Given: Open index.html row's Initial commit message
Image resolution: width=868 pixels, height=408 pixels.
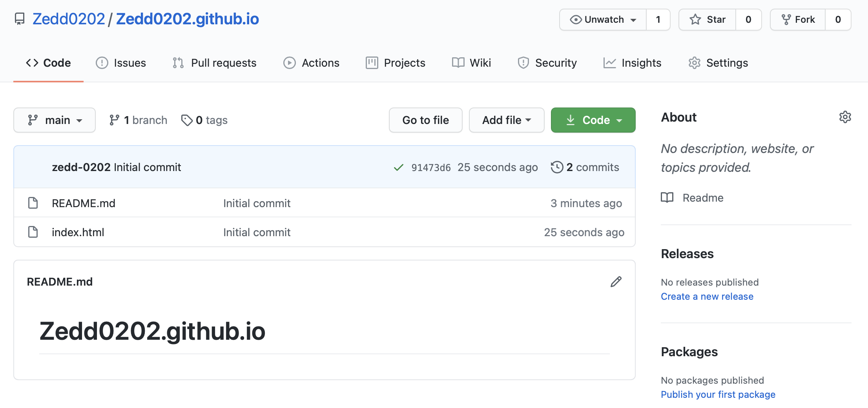Looking at the screenshot, I should tap(257, 232).
